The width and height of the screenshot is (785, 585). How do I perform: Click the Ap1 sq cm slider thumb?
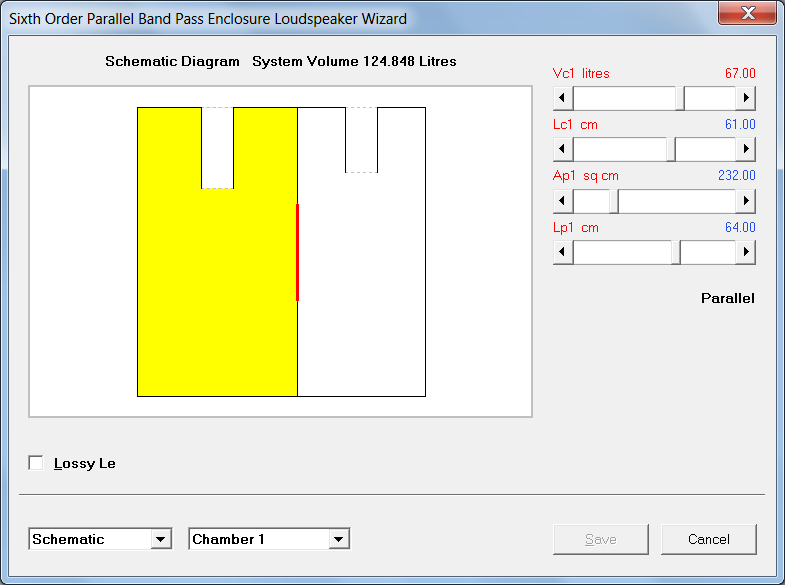614,201
